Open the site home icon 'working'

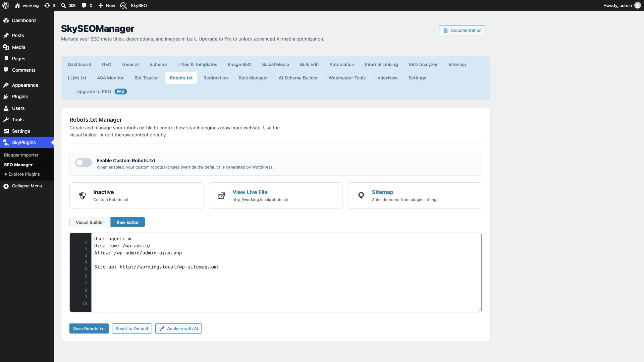point(17,5)
